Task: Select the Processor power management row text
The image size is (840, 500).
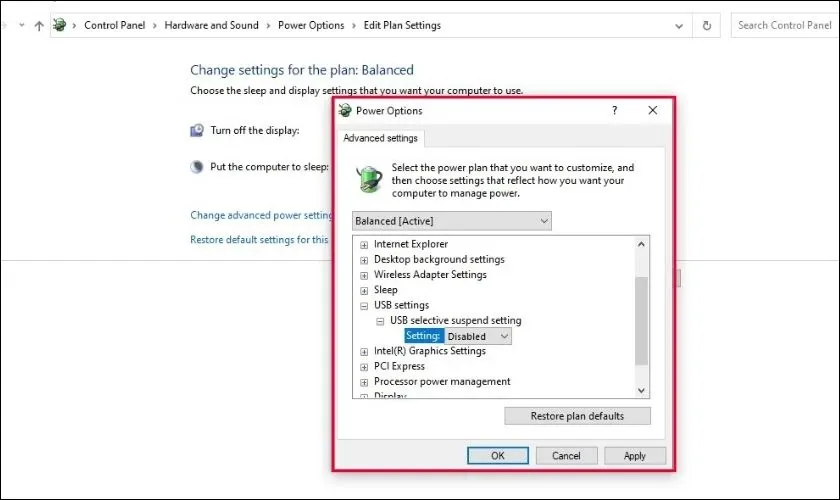Action: click(442, 382)
